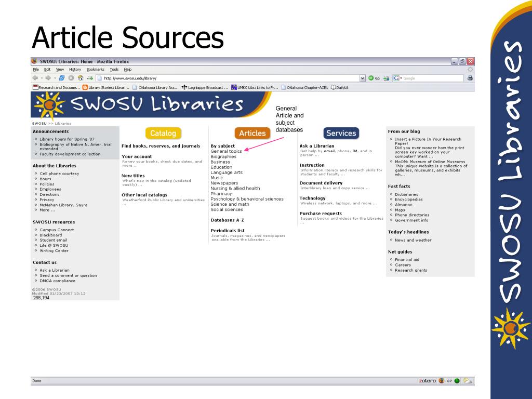Click the Firefox activity throbber icon
The height and width of the screenshot is (399, 532).
pos(470,69)
